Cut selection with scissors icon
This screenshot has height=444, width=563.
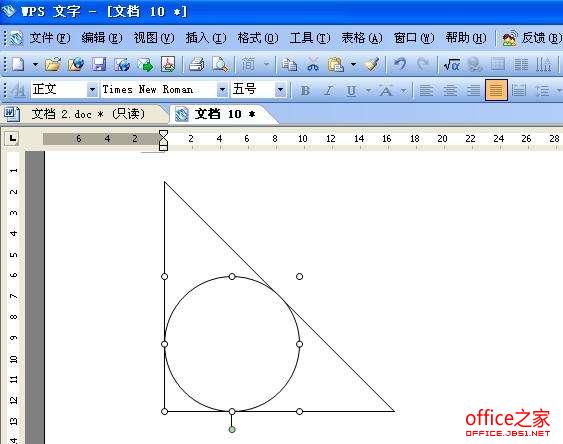click(x=313, y=65)
